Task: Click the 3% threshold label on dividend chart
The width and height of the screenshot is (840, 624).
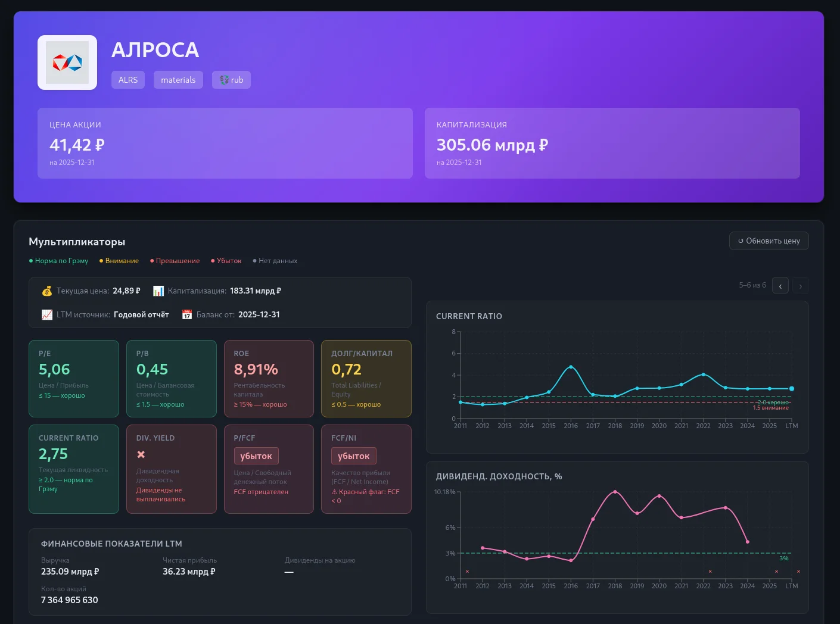Action: tap(784, 559)
